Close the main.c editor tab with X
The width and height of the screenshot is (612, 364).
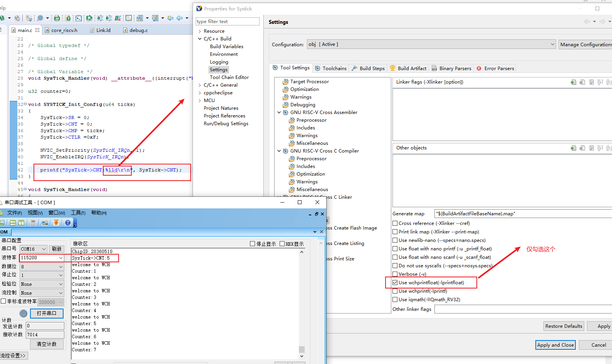click(37, 30)
